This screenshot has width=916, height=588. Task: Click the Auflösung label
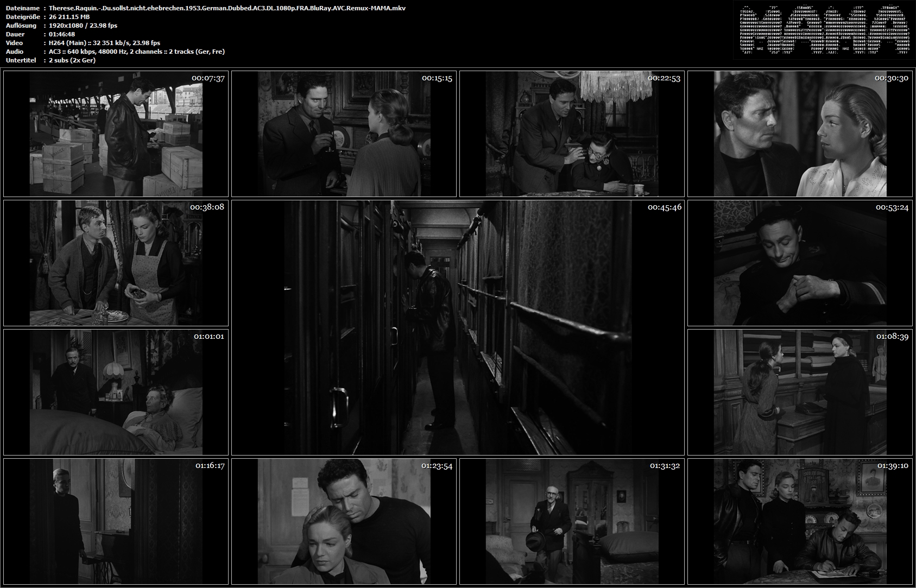(x=21, y=26)
